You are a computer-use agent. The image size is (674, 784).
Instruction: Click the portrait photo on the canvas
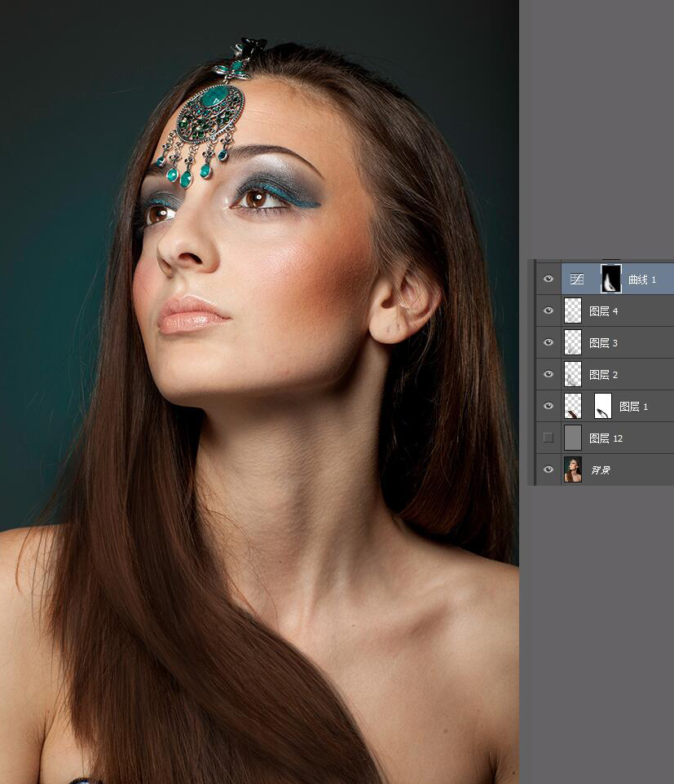click(259, 392)
